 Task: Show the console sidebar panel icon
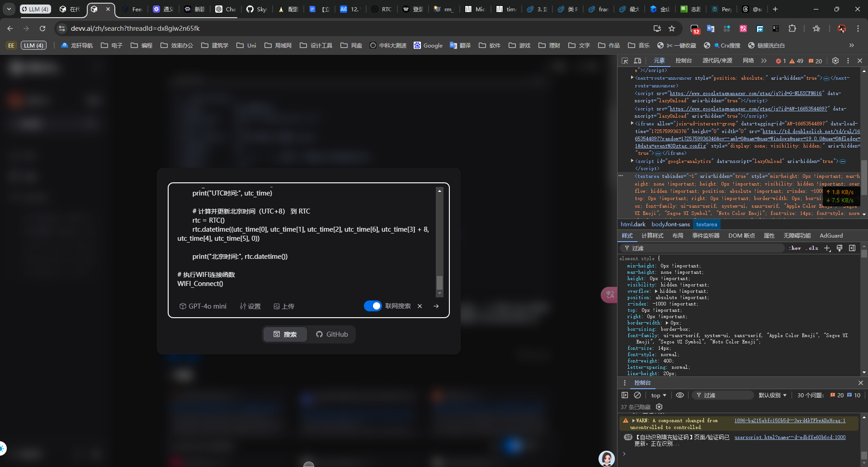[x=625, y=395]
